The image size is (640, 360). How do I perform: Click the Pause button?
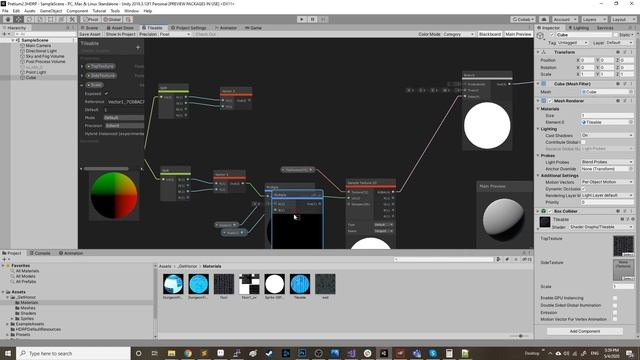(312, 19)
